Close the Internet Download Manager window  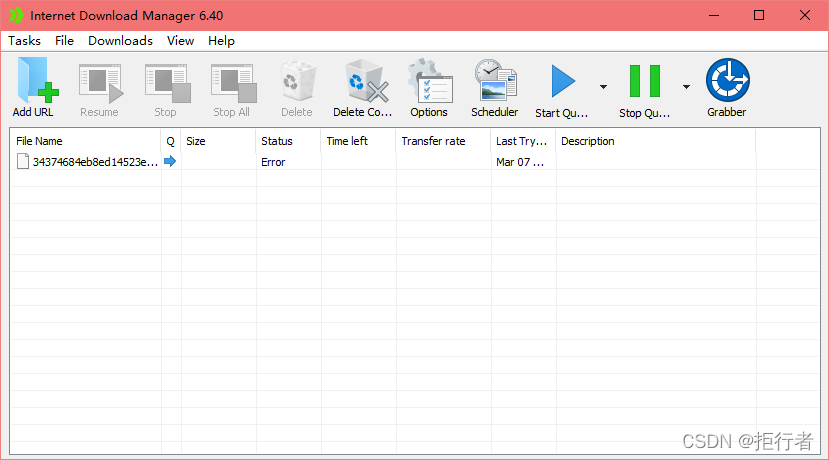click(805, 15)
